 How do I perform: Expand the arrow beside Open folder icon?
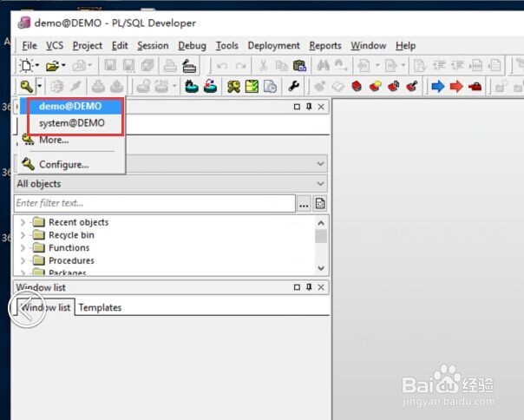tap(63, 66)
